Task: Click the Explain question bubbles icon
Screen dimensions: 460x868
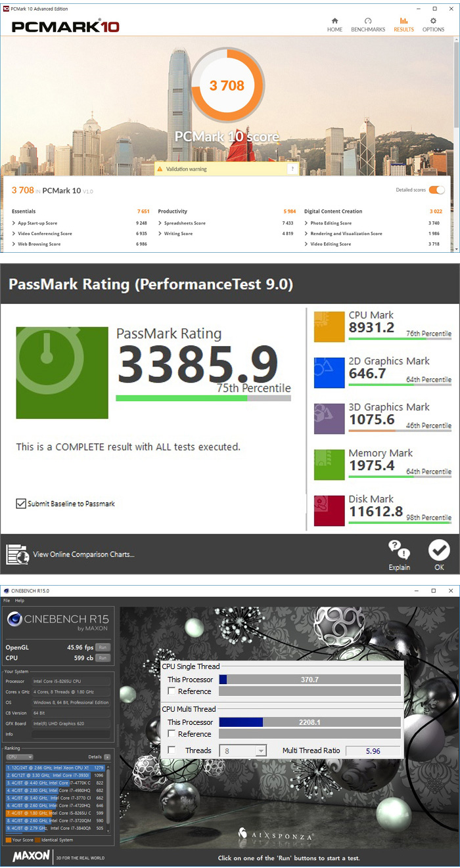Action: click(399, 549)
